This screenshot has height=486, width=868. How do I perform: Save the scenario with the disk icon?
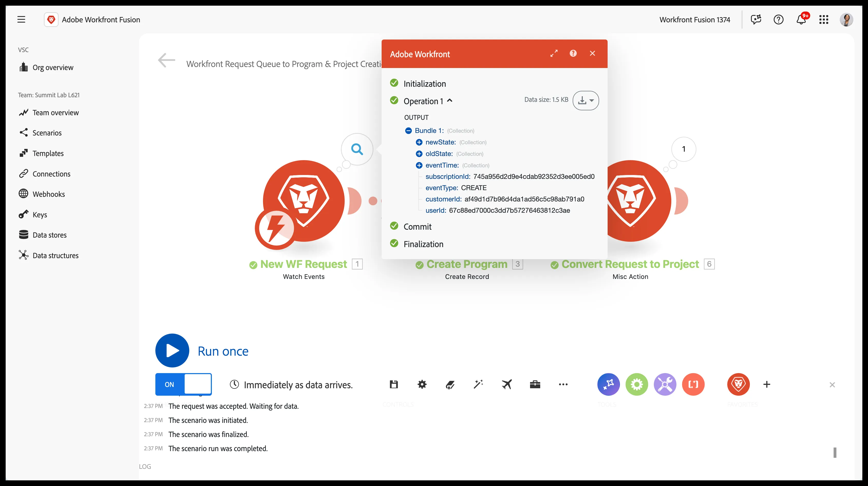(x=394, y=384)
